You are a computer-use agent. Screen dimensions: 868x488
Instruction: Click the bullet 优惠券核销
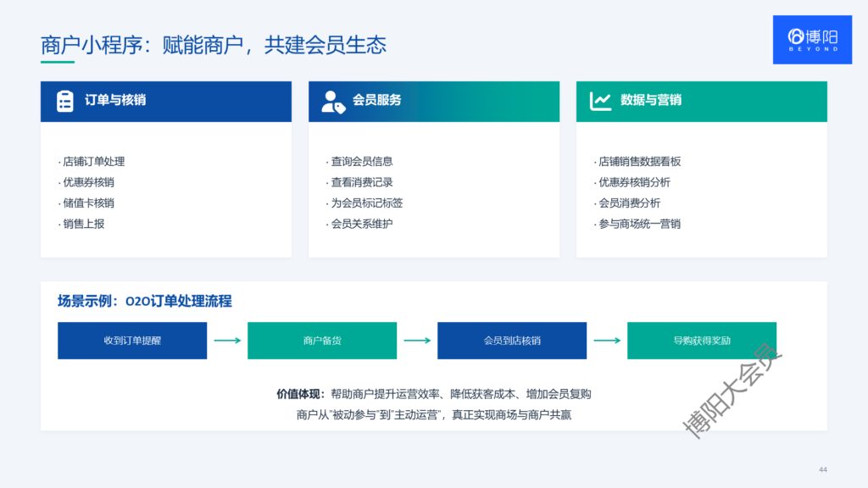click(86, 182)
